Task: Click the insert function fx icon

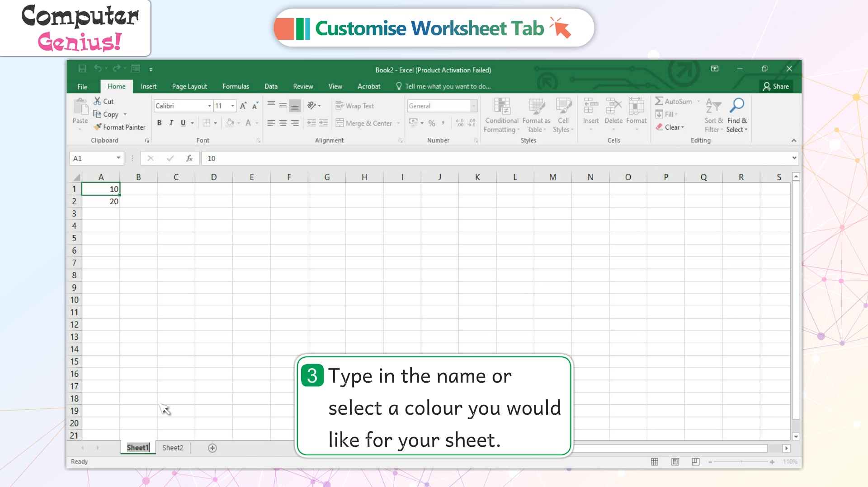Action: pos(189,158)
